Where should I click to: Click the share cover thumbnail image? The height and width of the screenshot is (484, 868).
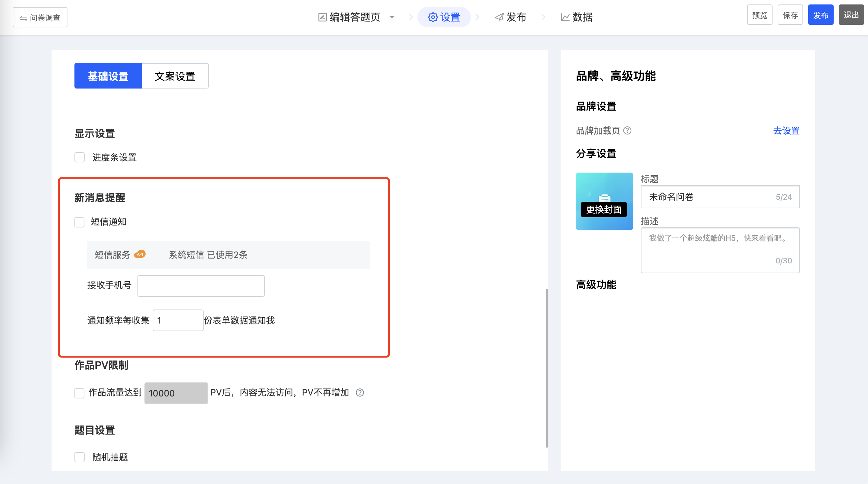coord(605,201)
